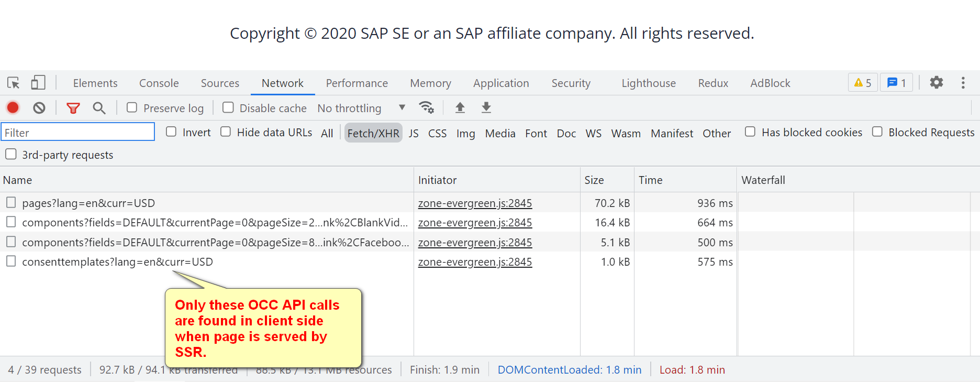The image size is (980, 382).
Task: Toggle the red filter funnel icon
Action: tap(73, 108)
